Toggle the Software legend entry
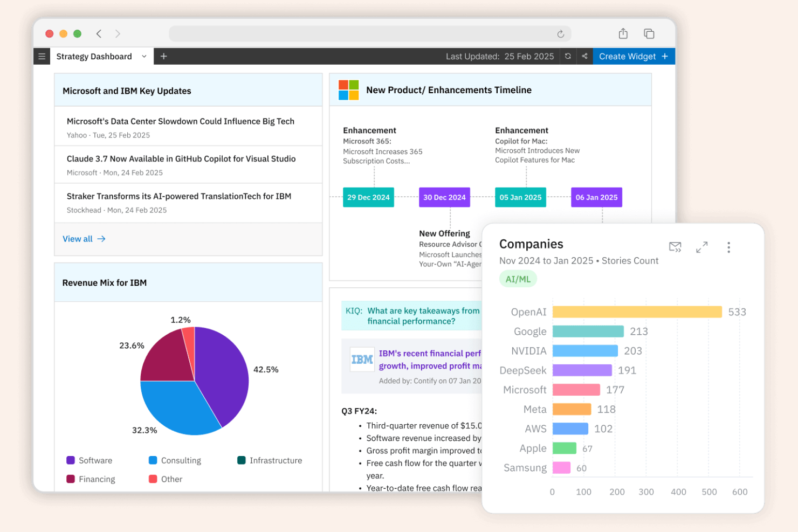The image size is (798, 532). pyautogui.click(x=90, y=460)
